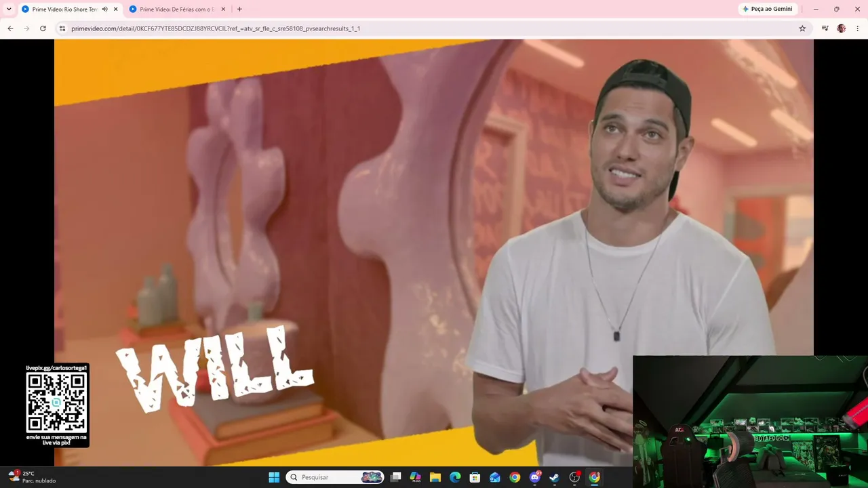Go forward to the next page

[26, 28]
